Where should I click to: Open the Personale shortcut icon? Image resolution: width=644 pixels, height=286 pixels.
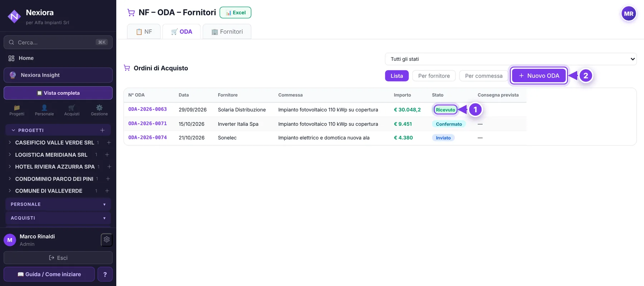tap(44, 110)
